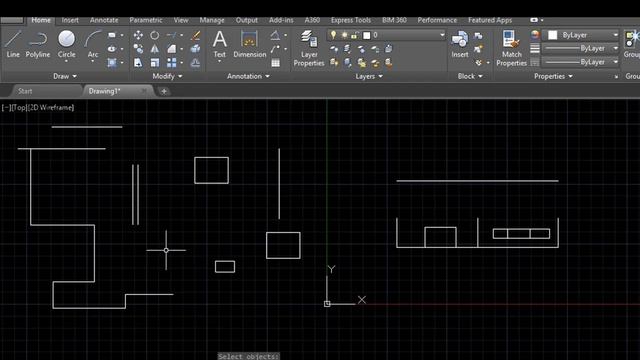Click the Leader annotation icon

coord(275,49)
